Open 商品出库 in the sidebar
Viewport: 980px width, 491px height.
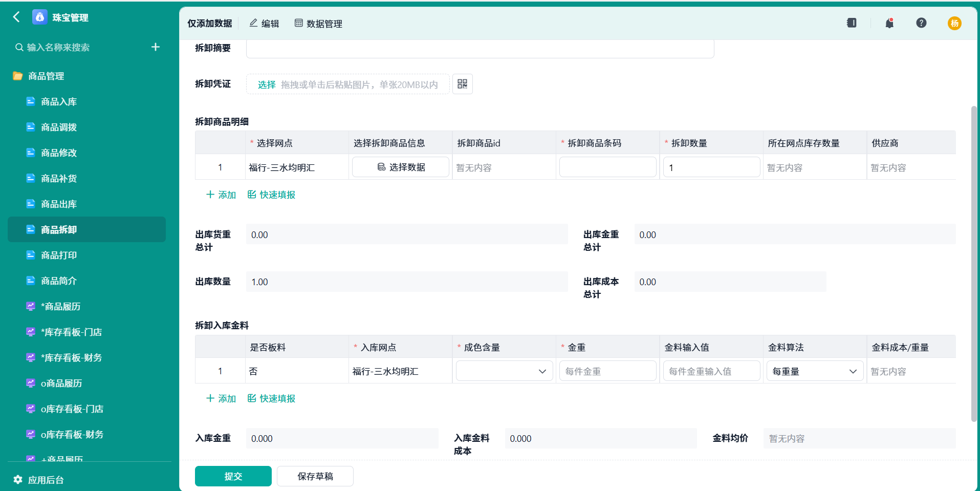[86, 204]
